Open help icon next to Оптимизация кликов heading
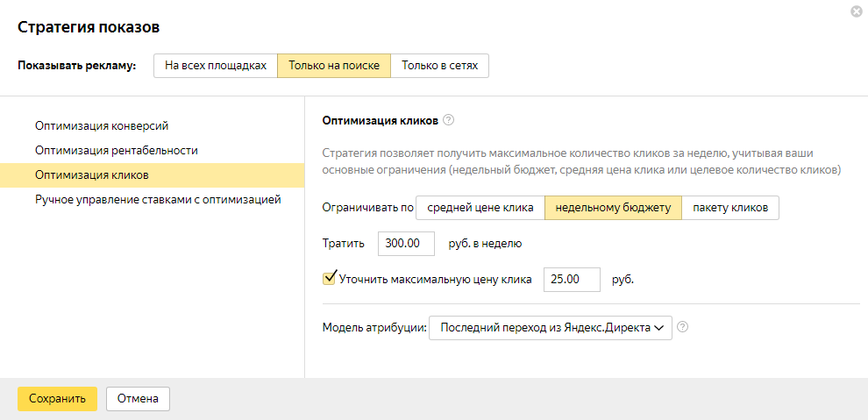The image size is (868, 420). (449, 120)
